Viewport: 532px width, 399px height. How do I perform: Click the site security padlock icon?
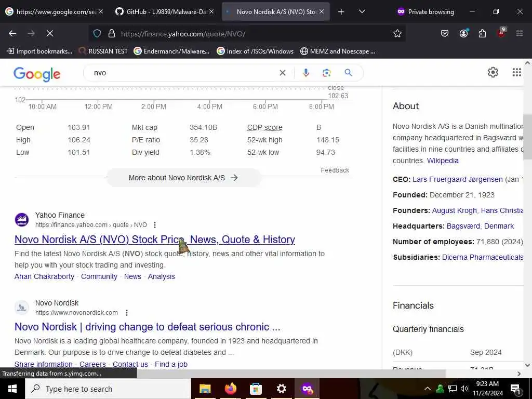pos(112,33)
